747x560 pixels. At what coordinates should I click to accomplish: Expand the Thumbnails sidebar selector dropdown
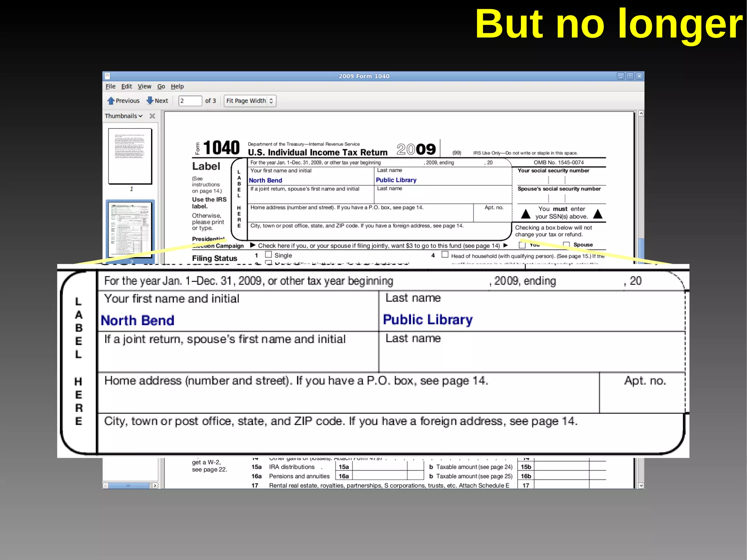coord(124,116)
